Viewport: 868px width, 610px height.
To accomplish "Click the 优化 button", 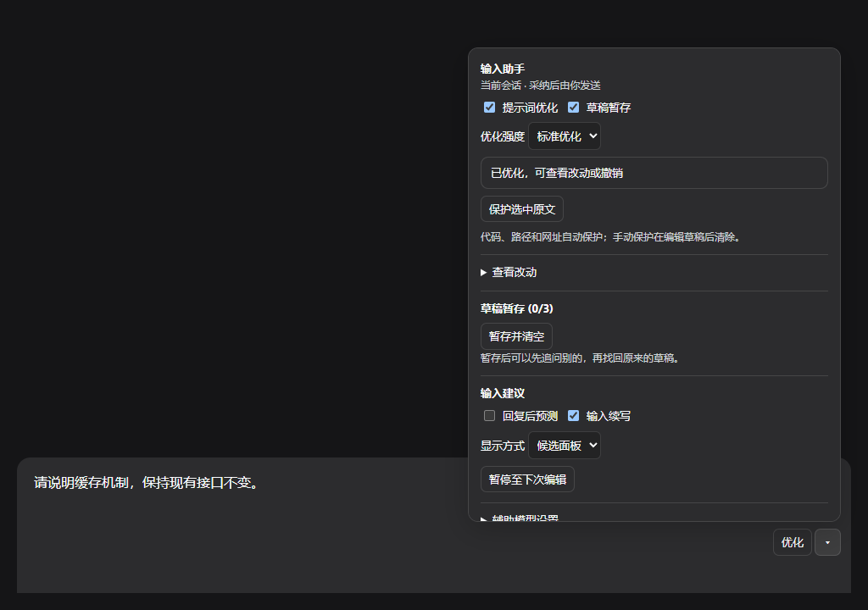I will click(793, 542).
